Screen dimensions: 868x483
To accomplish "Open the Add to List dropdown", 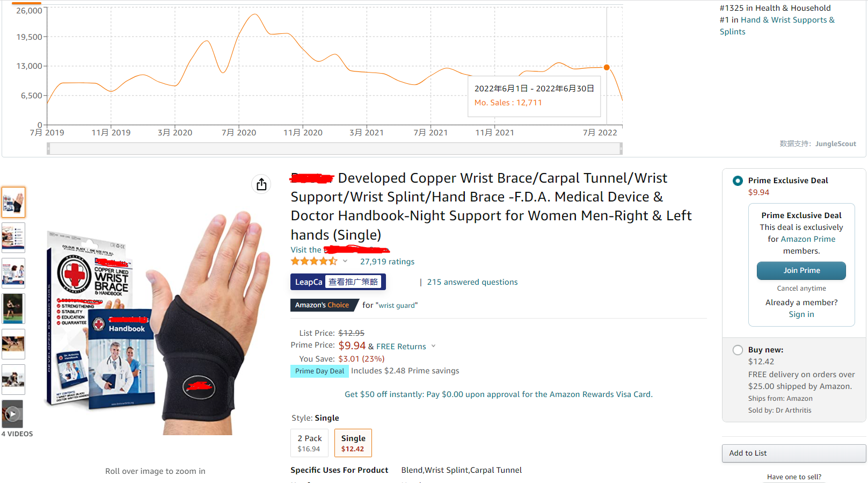I will (x=794, y=453).
